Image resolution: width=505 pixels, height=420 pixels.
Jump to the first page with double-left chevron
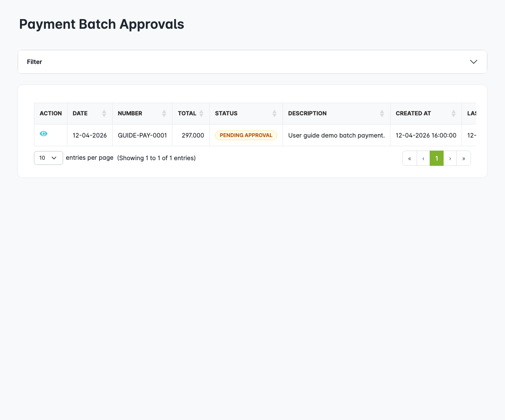click(x=410, y=158)
